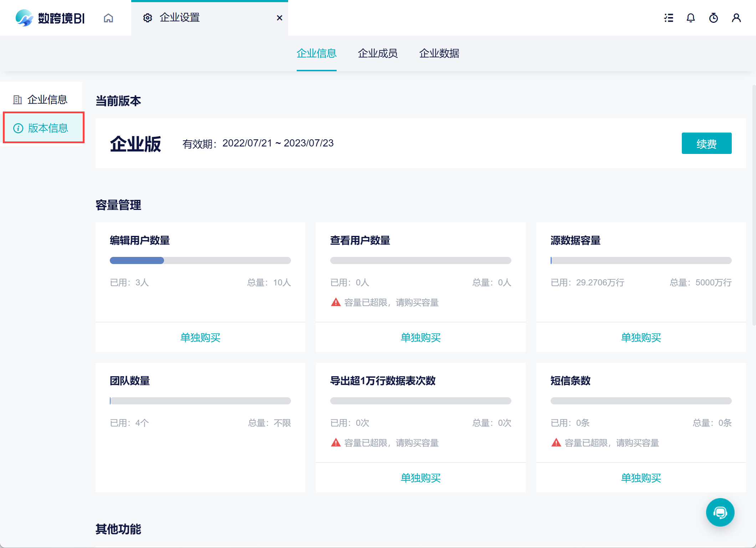756x548 pixels.
Task: Close the 企业设置 tab
Action: click(280, 18)
